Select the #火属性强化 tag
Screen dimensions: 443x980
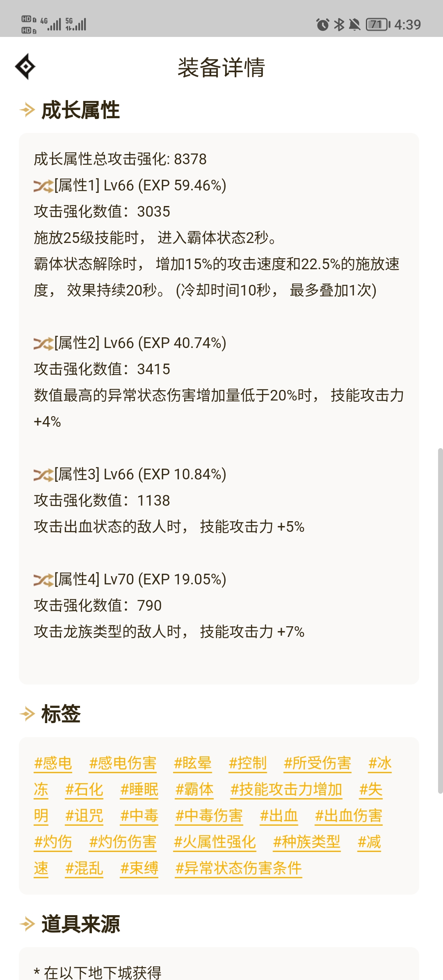pyautogui.click(x=215, y=842)
